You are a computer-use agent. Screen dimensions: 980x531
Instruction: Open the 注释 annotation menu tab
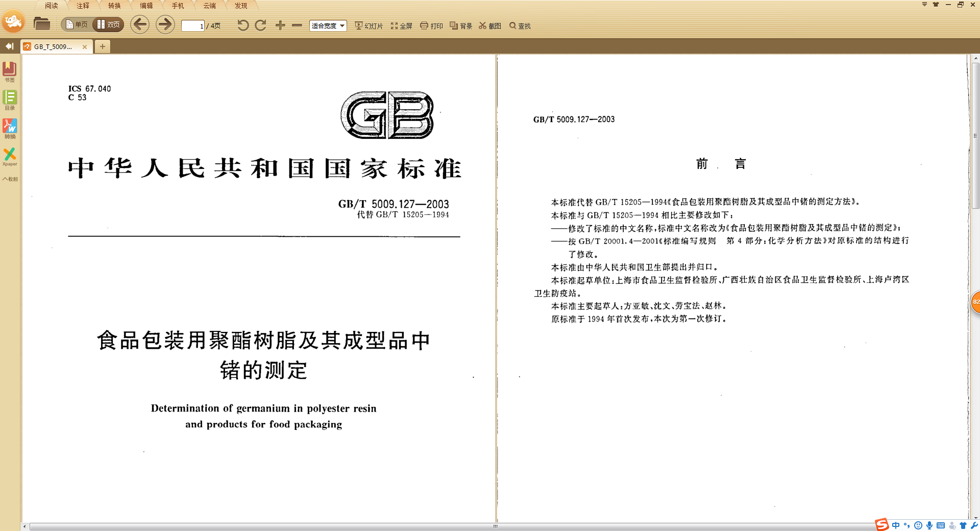coord(83,6)
